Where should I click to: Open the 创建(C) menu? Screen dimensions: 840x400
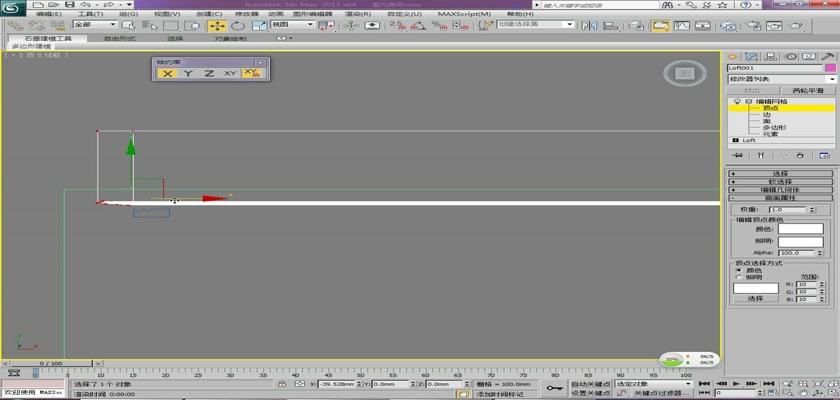209,14
